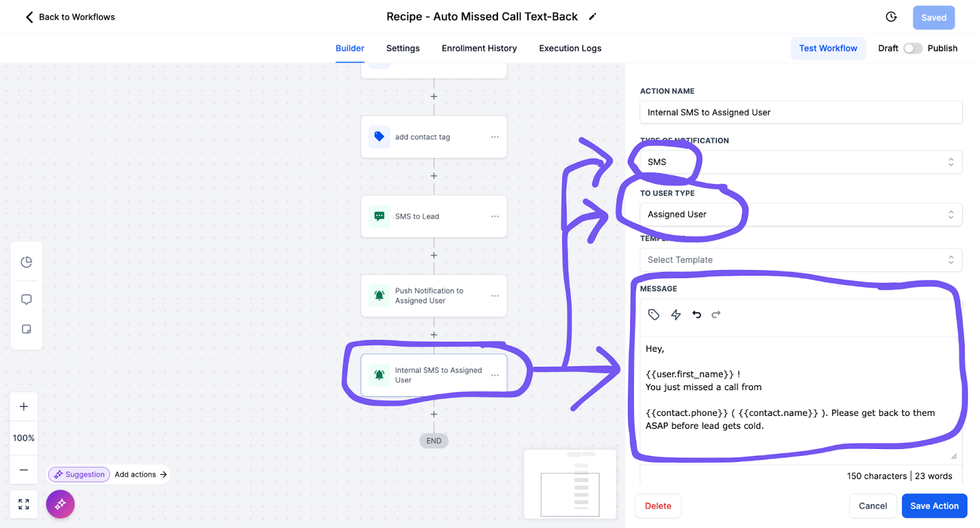Click Add actions suggestion link
The width and height of the screenshot is (980, 528).
(x=141, y=475)
